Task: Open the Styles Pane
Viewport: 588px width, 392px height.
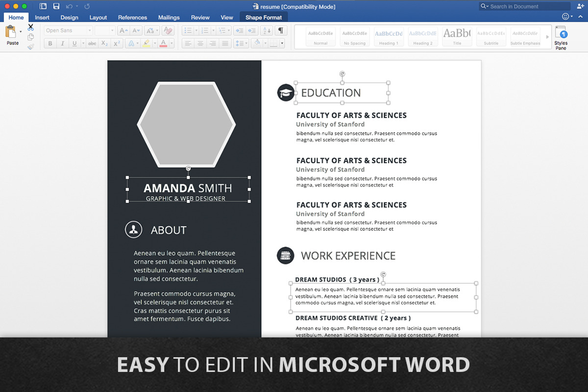Action: pos(561,38)
